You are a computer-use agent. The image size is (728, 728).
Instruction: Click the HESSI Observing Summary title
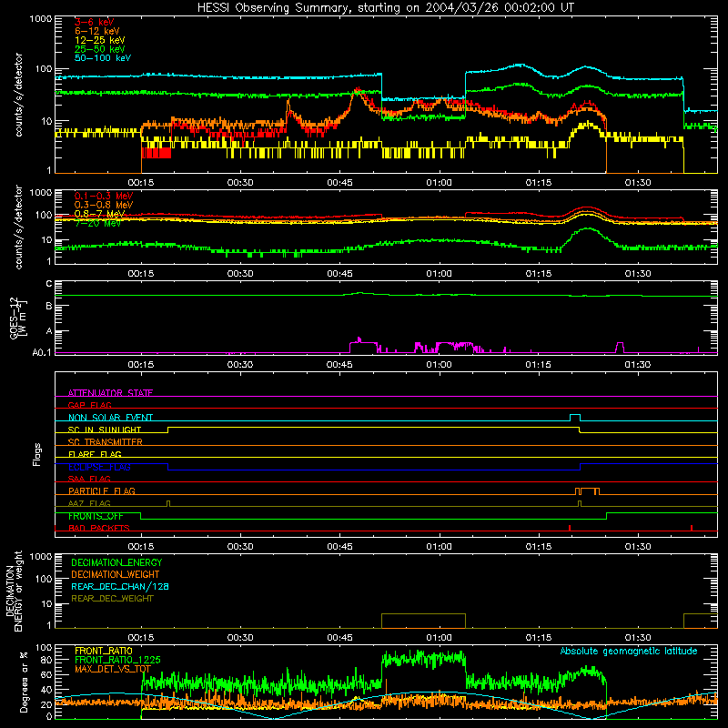point(385,7)
